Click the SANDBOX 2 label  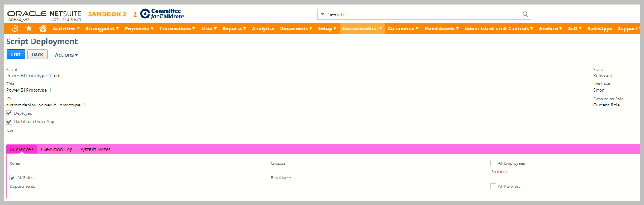pos(107,14)
